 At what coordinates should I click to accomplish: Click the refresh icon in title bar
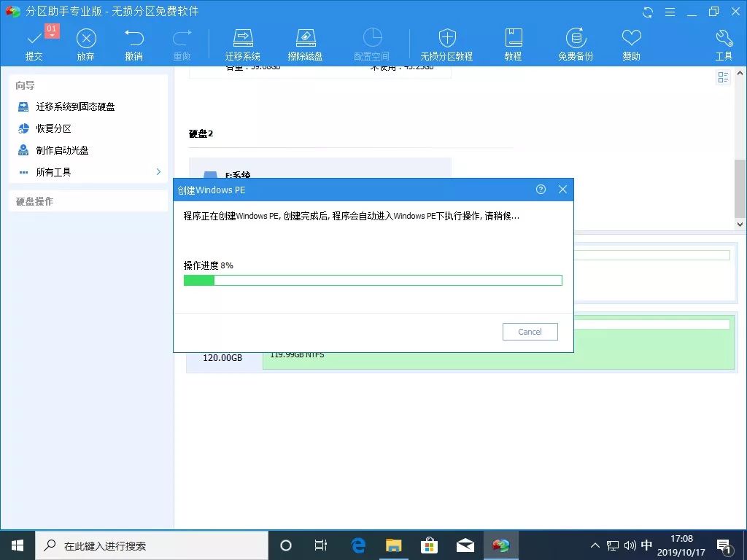coord(647,12)
